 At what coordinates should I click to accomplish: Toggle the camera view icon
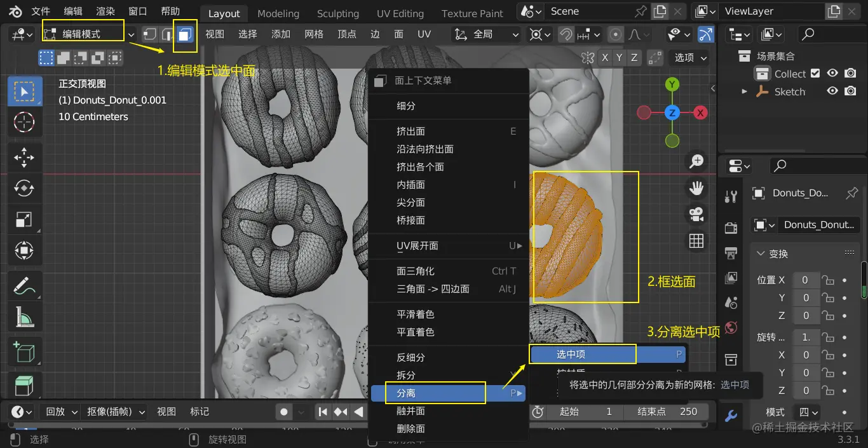[696, 214]
